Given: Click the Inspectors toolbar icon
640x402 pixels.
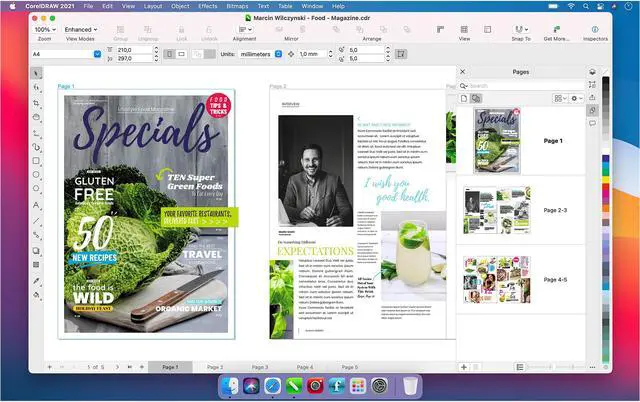Looking at the screenshot, I should point(595,29).
